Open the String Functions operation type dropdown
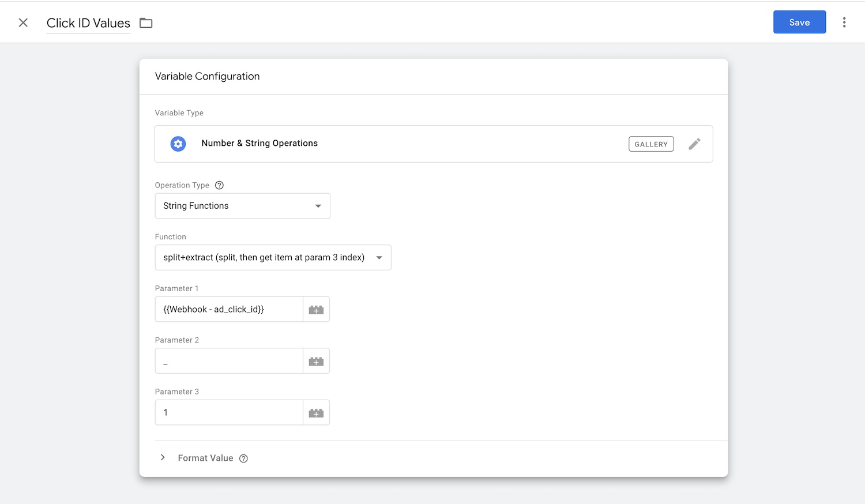Viewport: 865px width, 504px height. [242, 206]
